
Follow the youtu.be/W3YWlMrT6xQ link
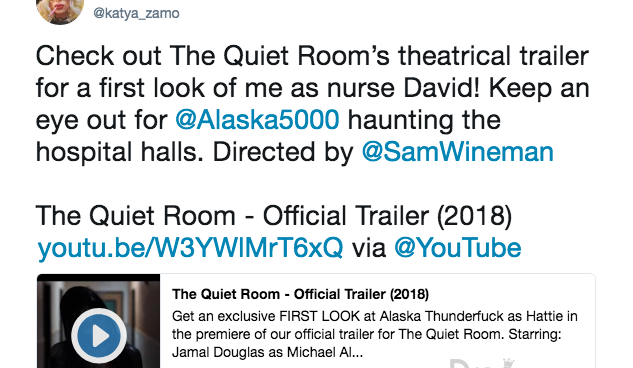(190, 247)
